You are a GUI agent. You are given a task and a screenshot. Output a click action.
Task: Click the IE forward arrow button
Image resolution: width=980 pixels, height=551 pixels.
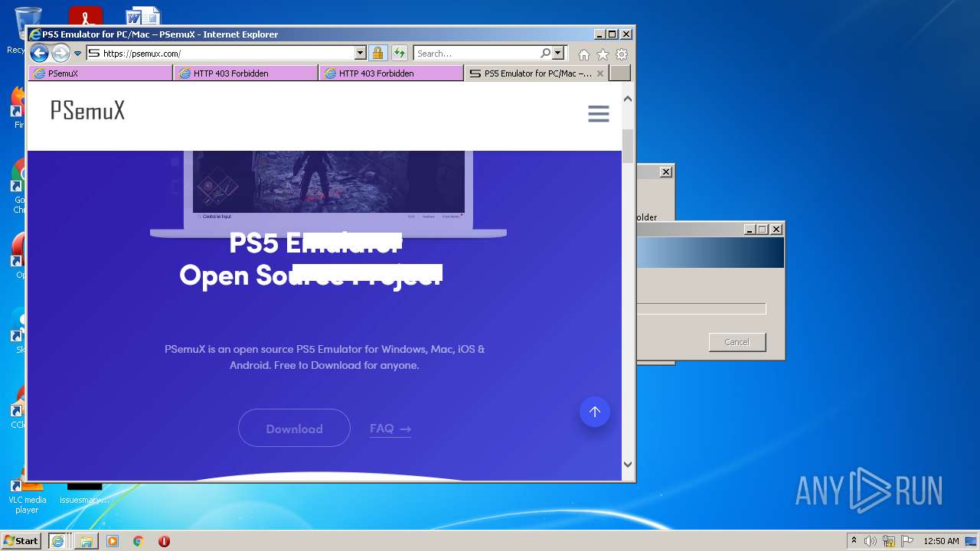coord(60,53)
